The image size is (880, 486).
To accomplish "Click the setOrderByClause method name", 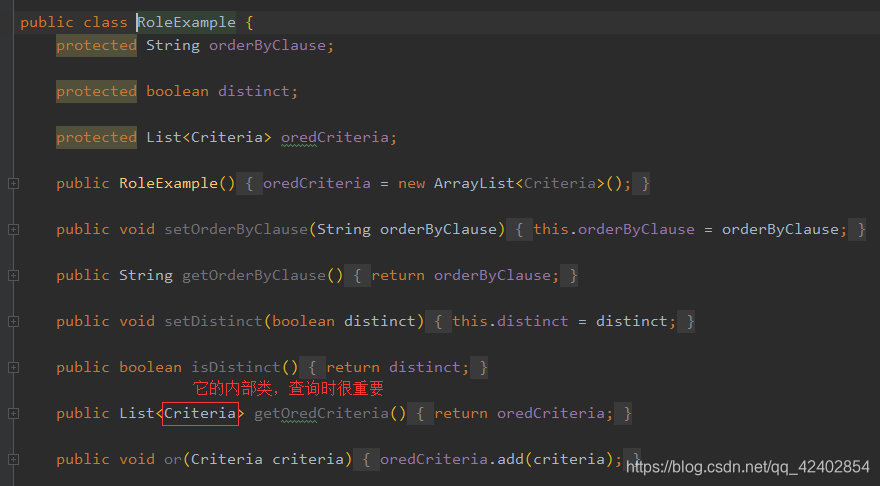I will 236,230.
